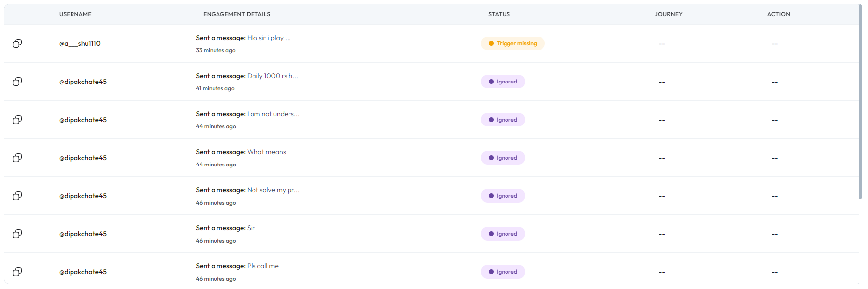This screenshot has width=868, height=289.
Task: Click the ENGAGEMENT DETAILS column header
Action: tap(237, 14)
